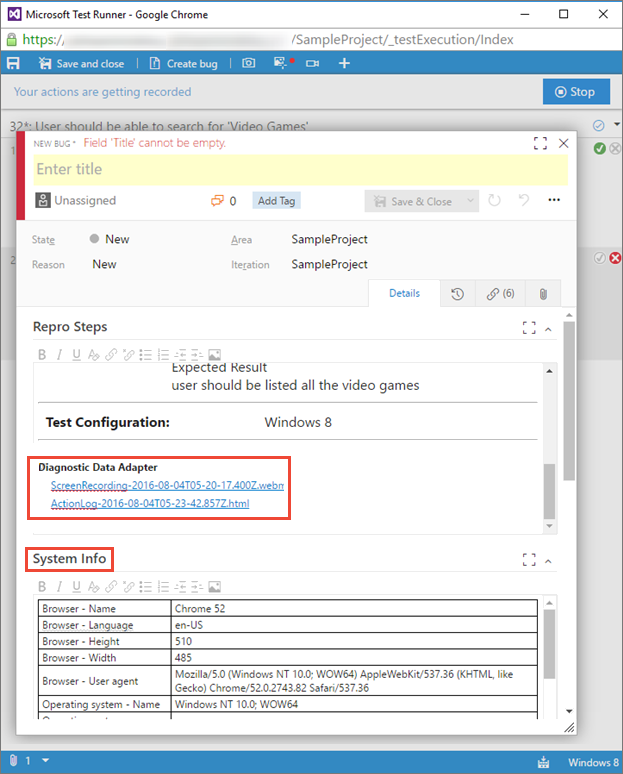Viewport: 623px width, 774px height.
Task: Maximize the System Info section
Action: click(x=529, y=559)
